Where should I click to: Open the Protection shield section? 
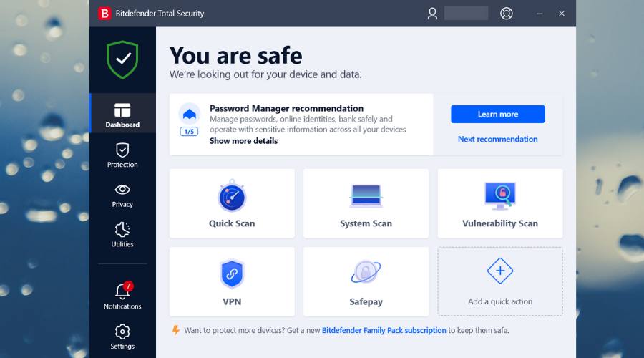[x=122, y=155]
